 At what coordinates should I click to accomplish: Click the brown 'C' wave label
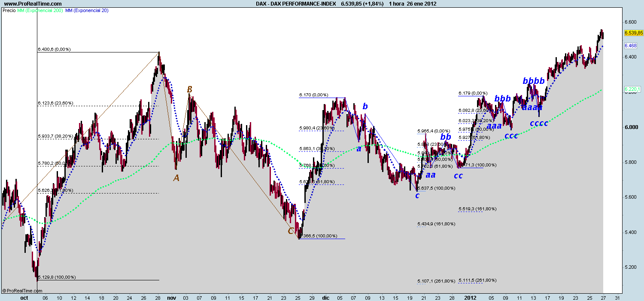[x=291, y=231]
